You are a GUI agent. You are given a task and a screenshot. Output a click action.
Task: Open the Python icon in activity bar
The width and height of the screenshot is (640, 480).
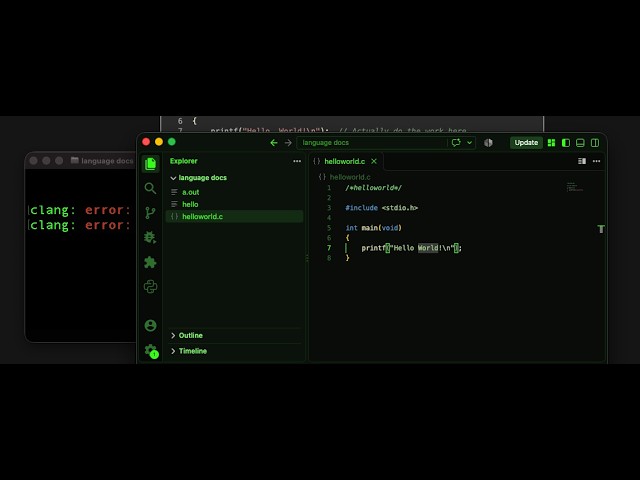[150, 287]
